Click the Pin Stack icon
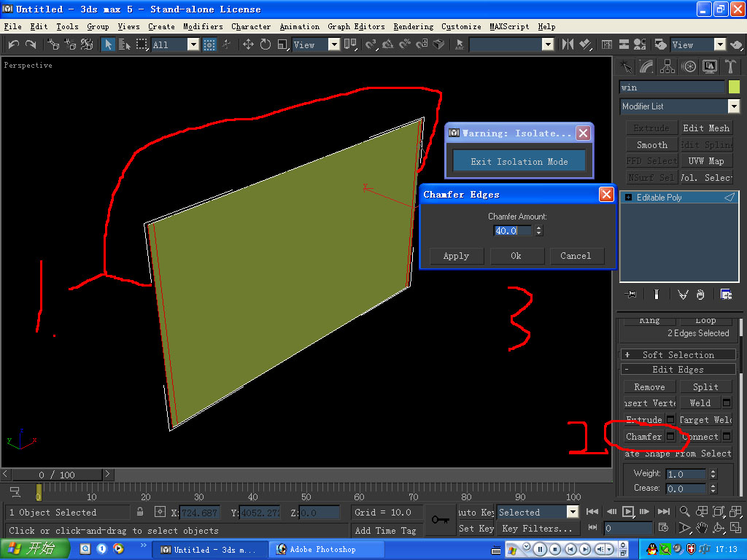This screenshot has width=747, height=560. click(x=630, y=295)
